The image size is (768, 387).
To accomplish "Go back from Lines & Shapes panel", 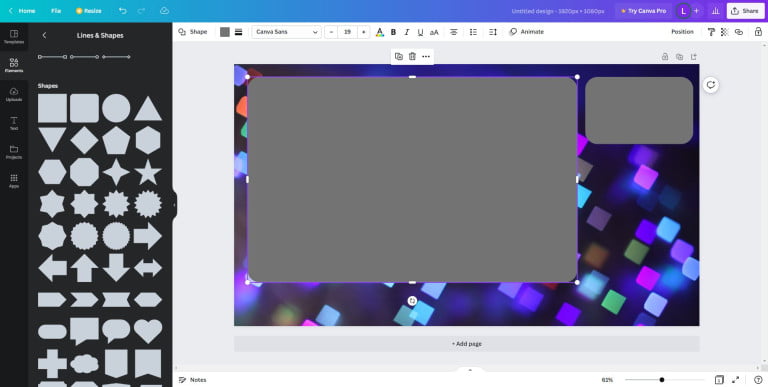I will (x=44, y=35).
